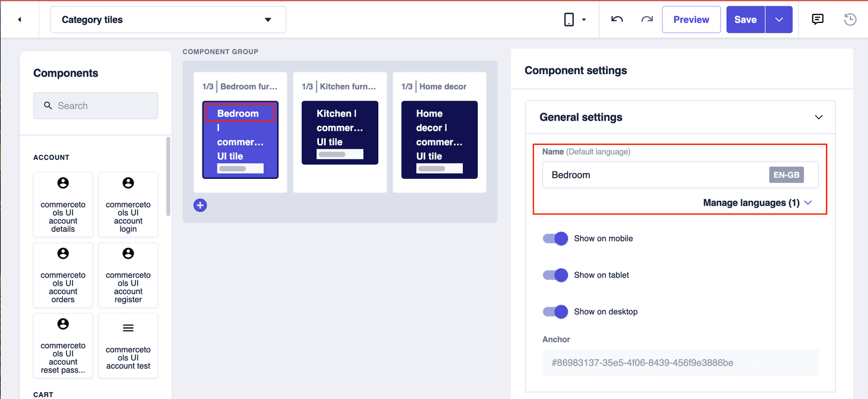868x399 pixels.
Task: Add a component with the plus icon
Action: point(200,205)
